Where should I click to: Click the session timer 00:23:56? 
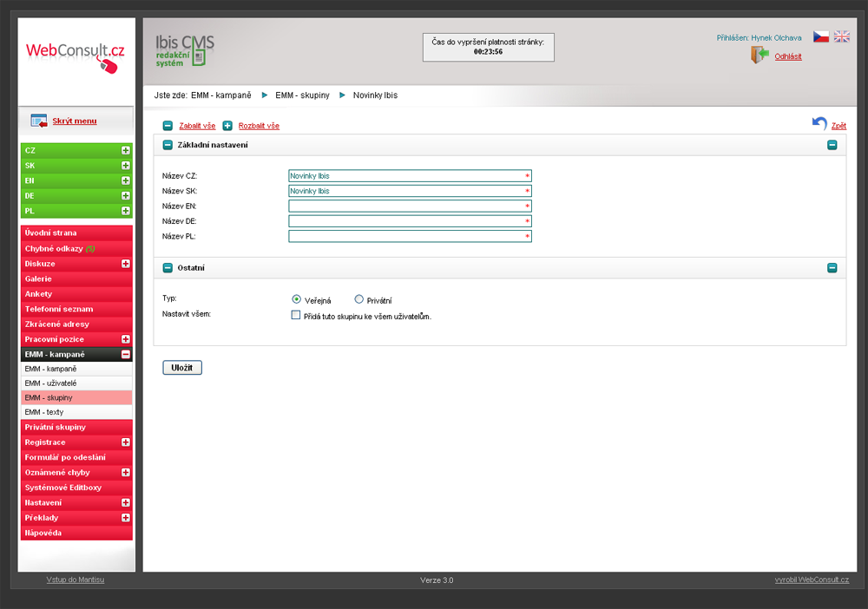[x=488, y=52]
